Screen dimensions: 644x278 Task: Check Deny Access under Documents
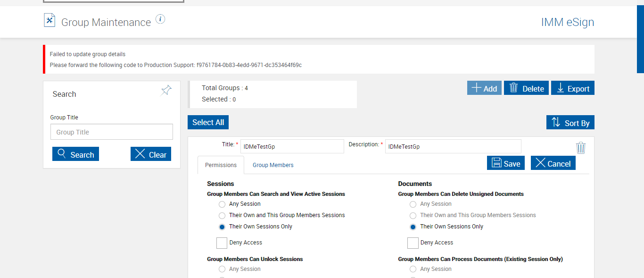point(413,243)
